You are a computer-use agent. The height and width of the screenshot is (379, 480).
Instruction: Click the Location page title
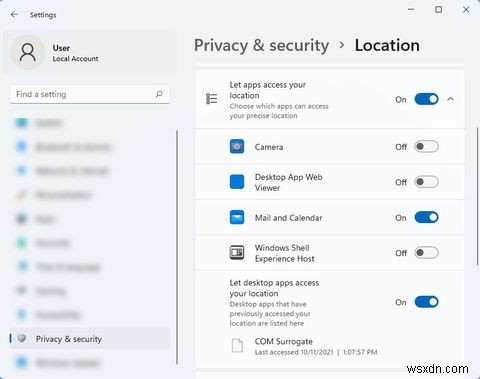click(387, 45)
